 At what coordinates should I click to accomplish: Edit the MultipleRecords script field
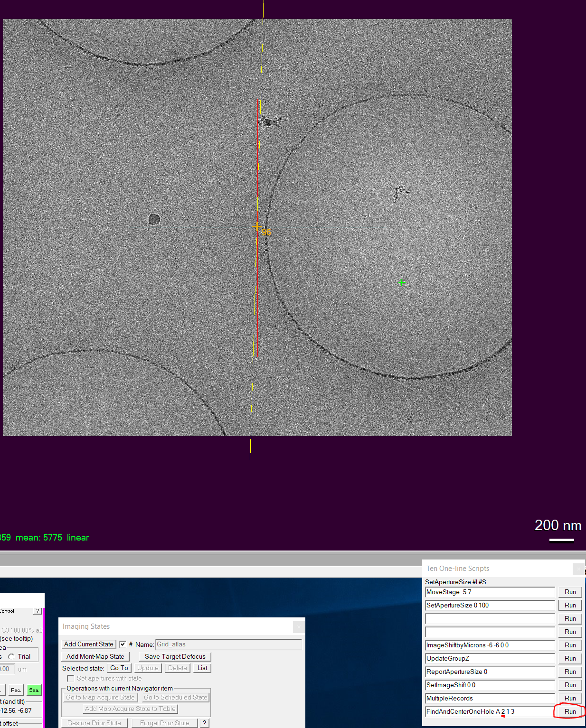(x=490, y=698)
